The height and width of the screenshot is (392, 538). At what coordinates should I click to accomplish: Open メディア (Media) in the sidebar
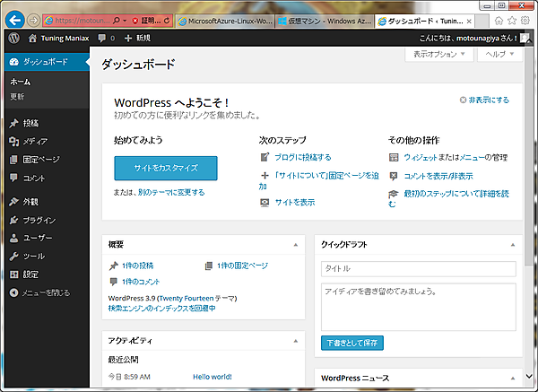click(x=34, y=142)
